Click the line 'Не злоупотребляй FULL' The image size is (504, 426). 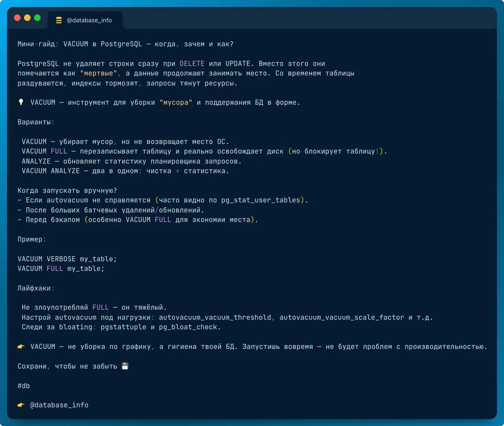click(94, 307)
